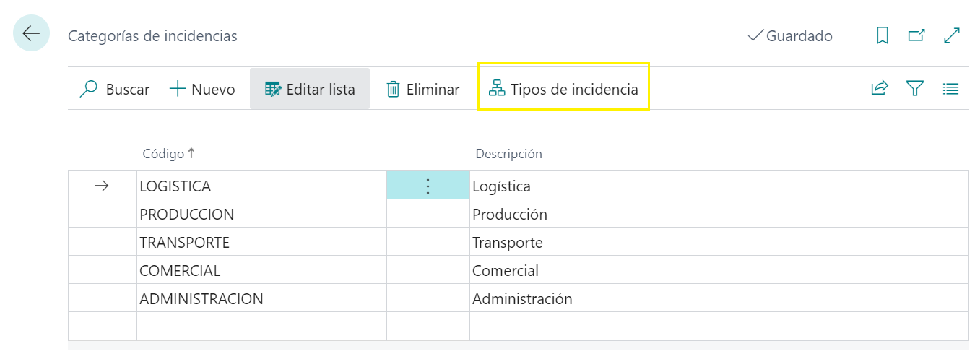Click the empty new row code cell
980x354 pixels.
(260, 326)
